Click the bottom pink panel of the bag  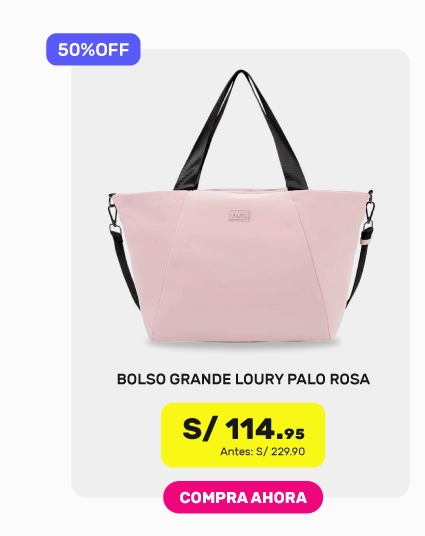(241, 301)
